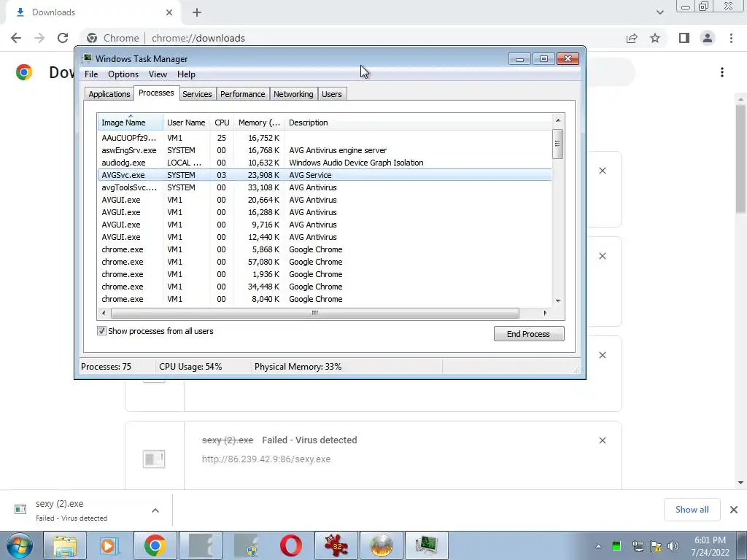The height and width of the screenshot is (560, 747).
Task: Open the flaming disc taskbar icon
Action: (381, 545)
